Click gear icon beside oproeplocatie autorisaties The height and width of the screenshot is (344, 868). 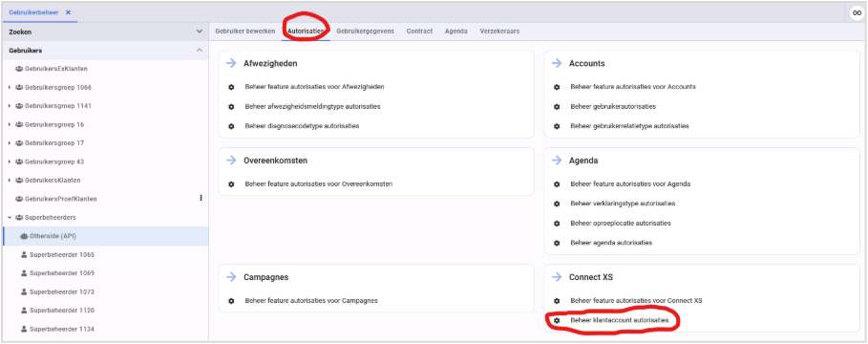point(557,224)
